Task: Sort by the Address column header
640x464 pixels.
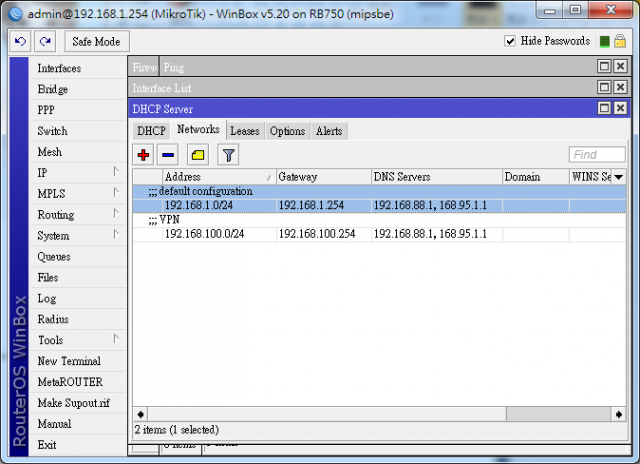Action: coord(219,177)
